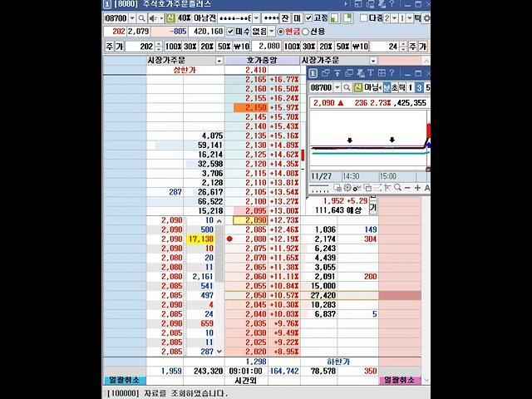
Task: Click the 잔 button
Action: point(285,18)
